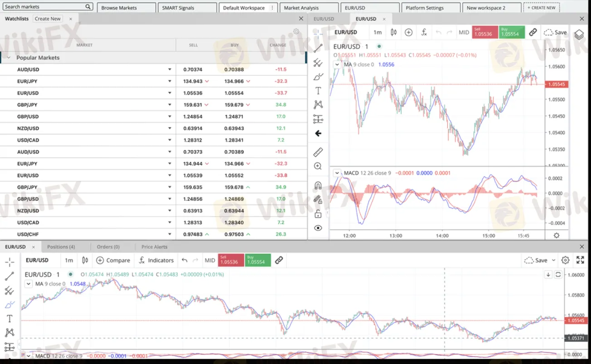The height and width of the screenshot is (364, 591).
Task: Toggle lock all drawings padlock icon
Action: (318, 214)
